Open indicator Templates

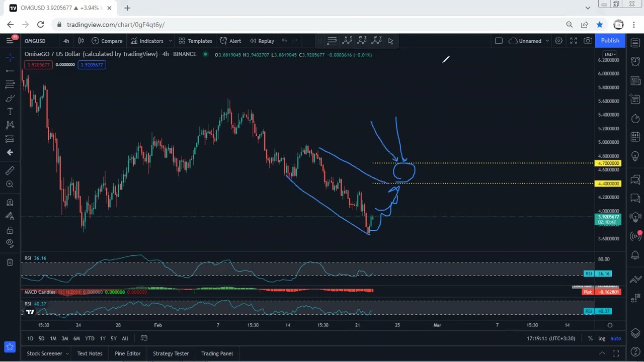pyautogui.click(x=195, y=41)
